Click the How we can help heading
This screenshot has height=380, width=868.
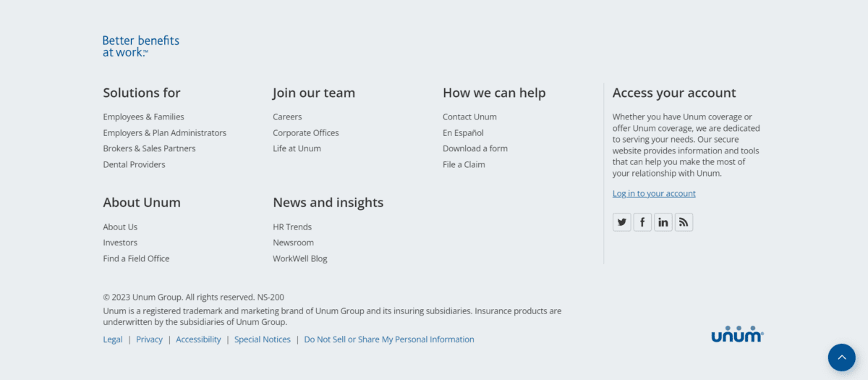494,93
